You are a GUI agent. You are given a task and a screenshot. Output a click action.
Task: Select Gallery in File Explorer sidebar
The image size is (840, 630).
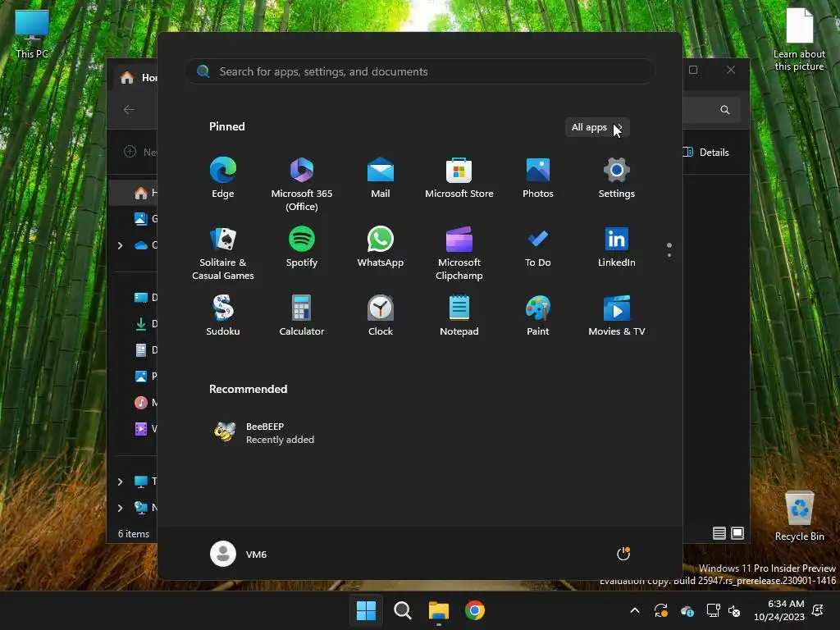(146, 218)
